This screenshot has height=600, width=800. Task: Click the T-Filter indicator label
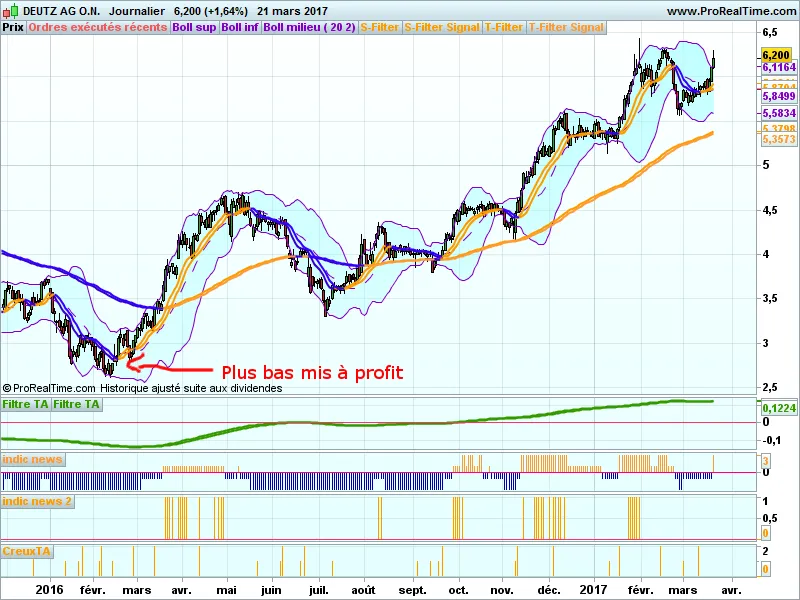click(x=504, y=27)
